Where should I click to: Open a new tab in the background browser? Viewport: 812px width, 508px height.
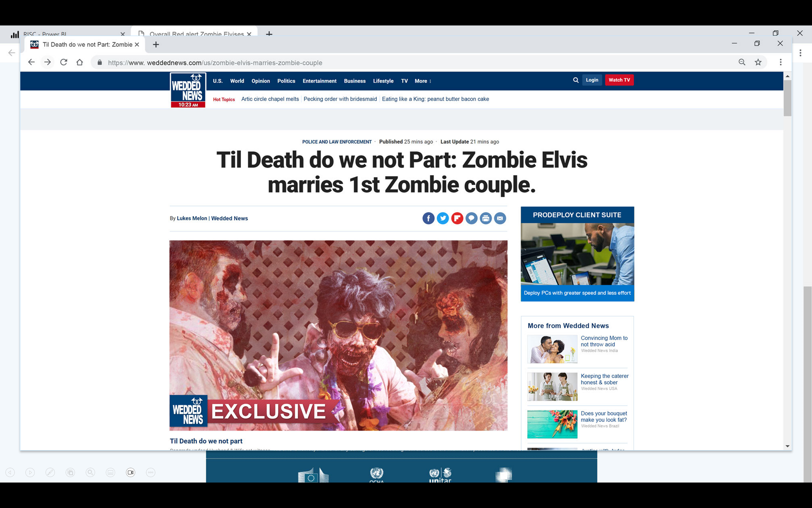tap(269, 33)
